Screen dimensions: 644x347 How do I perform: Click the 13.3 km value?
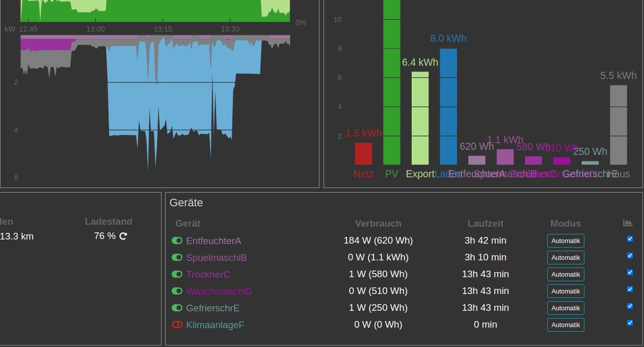point(17,236)
